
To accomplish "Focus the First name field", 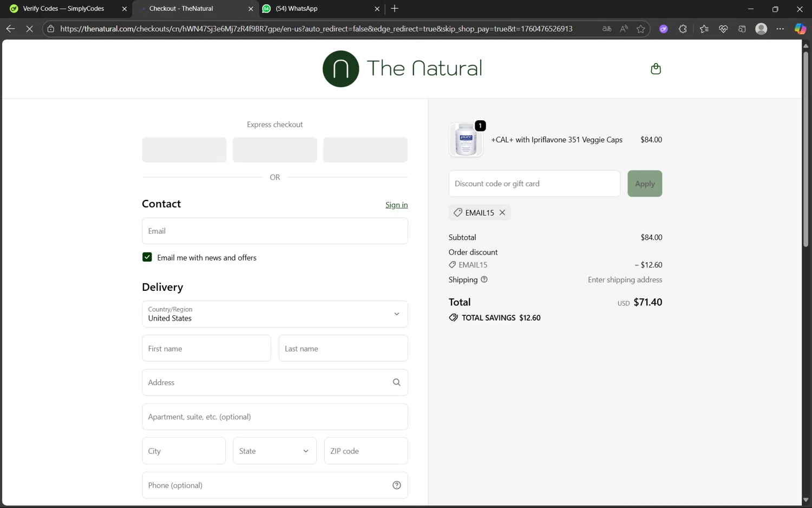I will click(206, 348).
